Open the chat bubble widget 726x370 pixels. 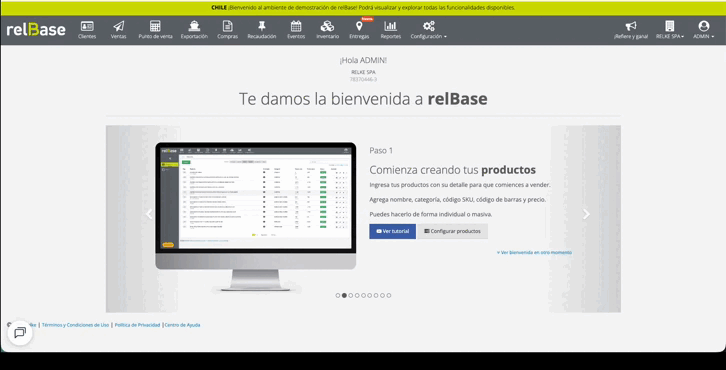point(20,332)
